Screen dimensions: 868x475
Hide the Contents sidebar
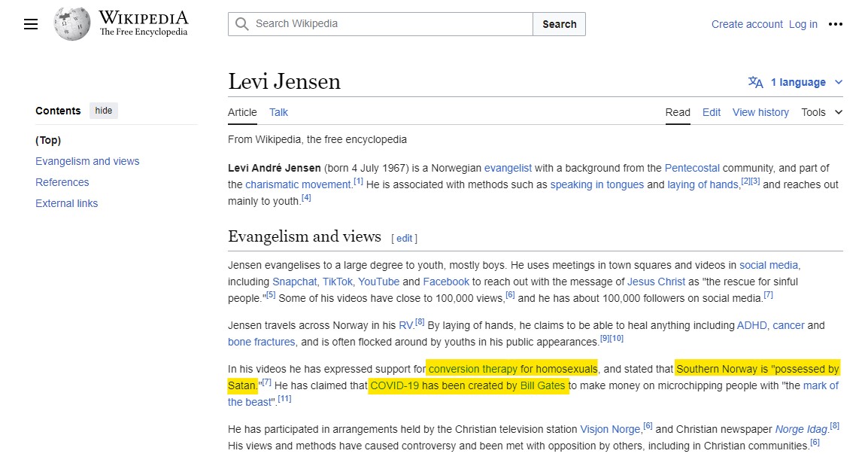(x=104, y=111)
